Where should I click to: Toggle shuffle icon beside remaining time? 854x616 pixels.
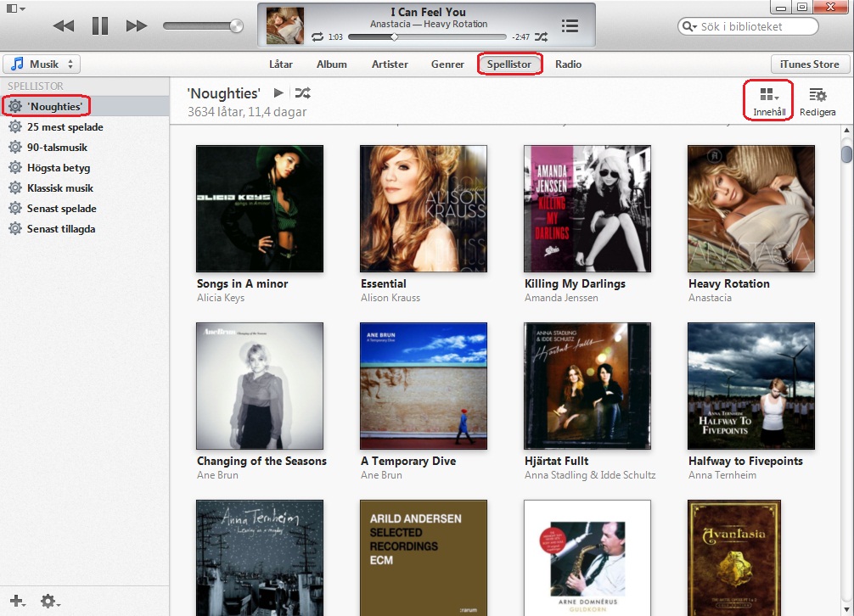pyautogui.click(x=541, y=37)
